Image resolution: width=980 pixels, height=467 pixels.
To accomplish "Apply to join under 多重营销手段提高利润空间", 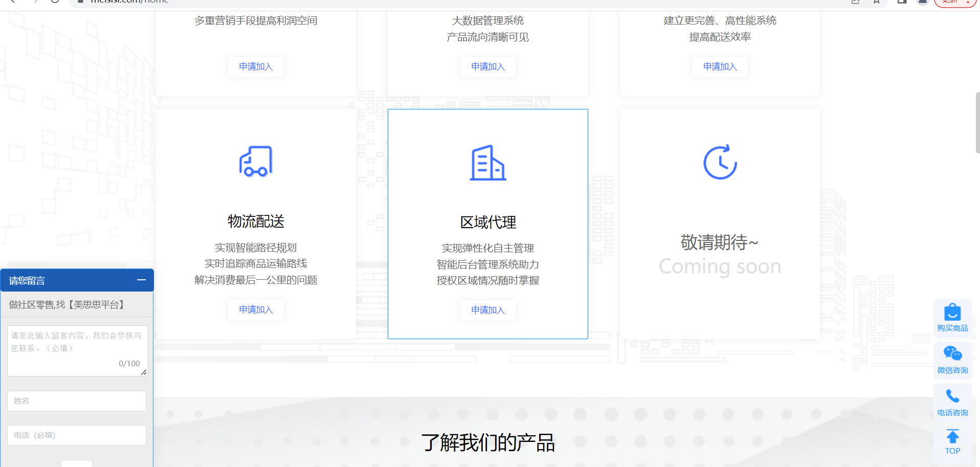I will (x=256, y=66).
